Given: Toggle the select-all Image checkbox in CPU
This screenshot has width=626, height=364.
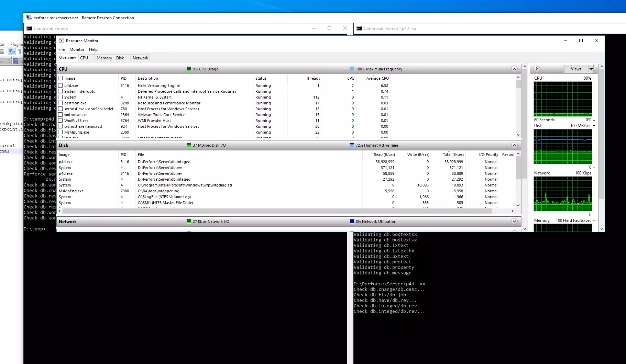Looking at the screenshot, I should (x=61, y=78).
